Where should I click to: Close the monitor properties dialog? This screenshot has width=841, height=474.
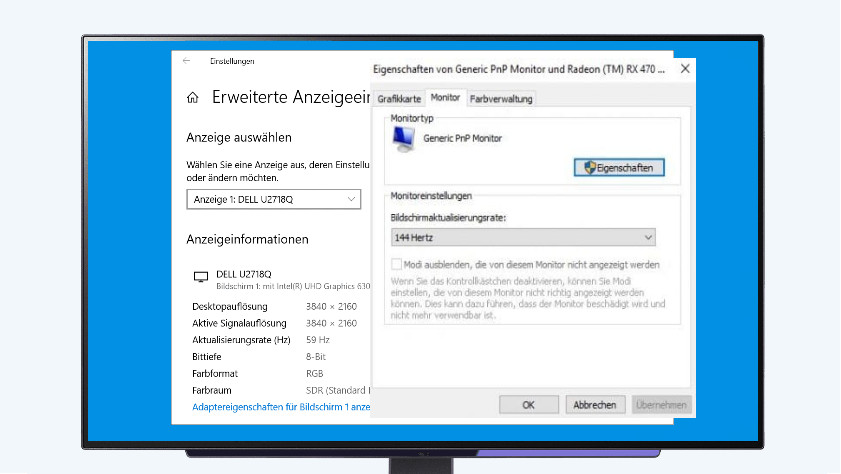(x=685, y=69)
